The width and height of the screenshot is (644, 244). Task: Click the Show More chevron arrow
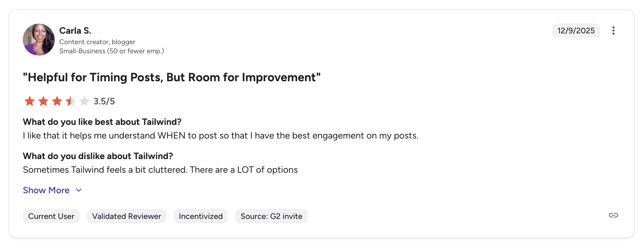tap(78, 190)
